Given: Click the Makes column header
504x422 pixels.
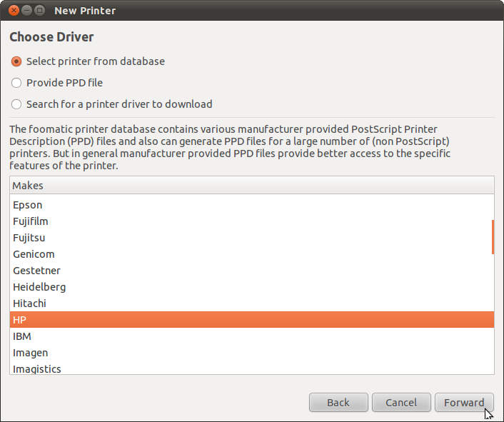Looking at the screenshot, I should (252, 186).
